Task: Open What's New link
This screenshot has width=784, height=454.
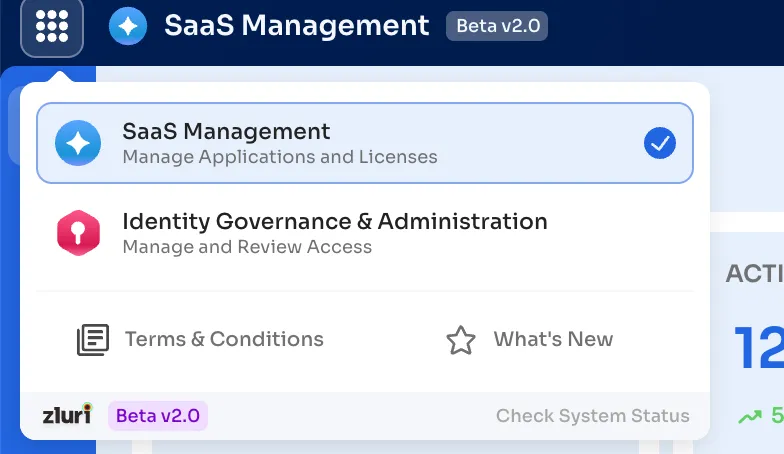Action: [530, 340]
